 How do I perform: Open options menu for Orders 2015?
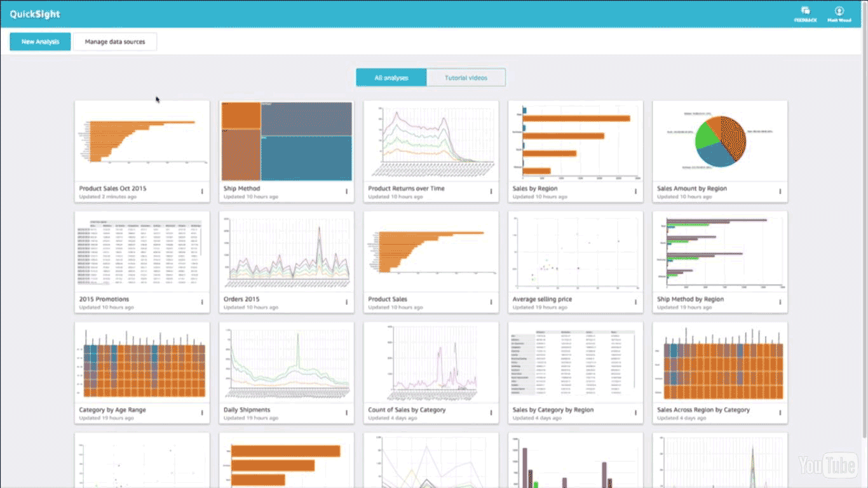(346, 302)
